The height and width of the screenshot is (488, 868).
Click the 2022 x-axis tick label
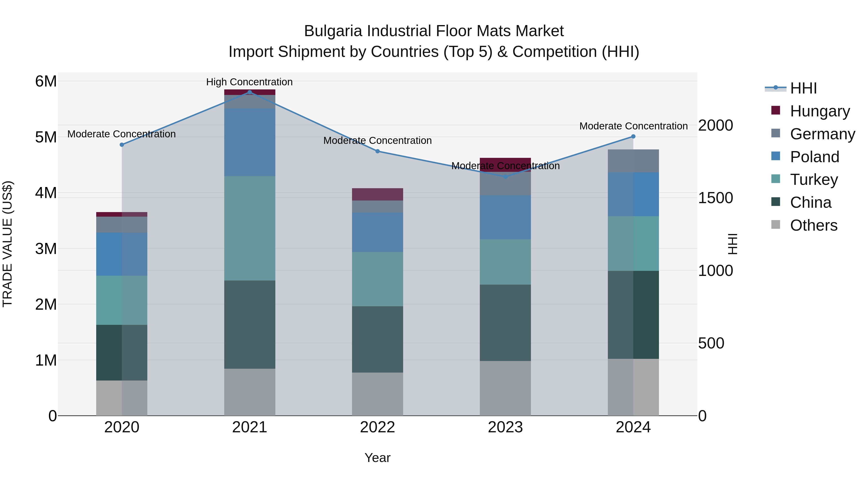point(378,427)
